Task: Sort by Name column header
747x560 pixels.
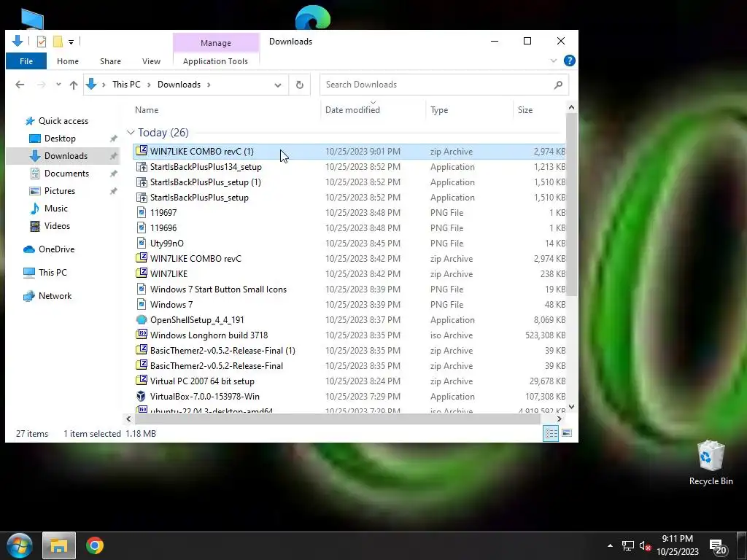Action: (x=147, y=110)
